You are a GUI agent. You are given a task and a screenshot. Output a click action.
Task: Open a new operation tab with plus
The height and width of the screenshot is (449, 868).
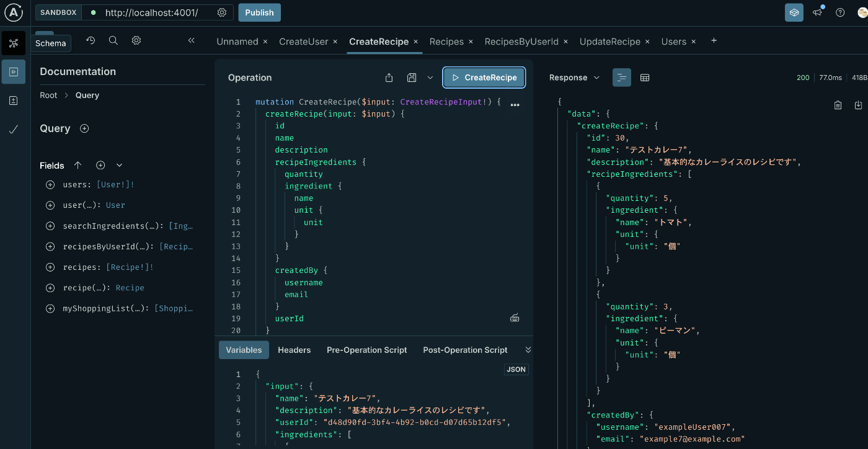714,40
